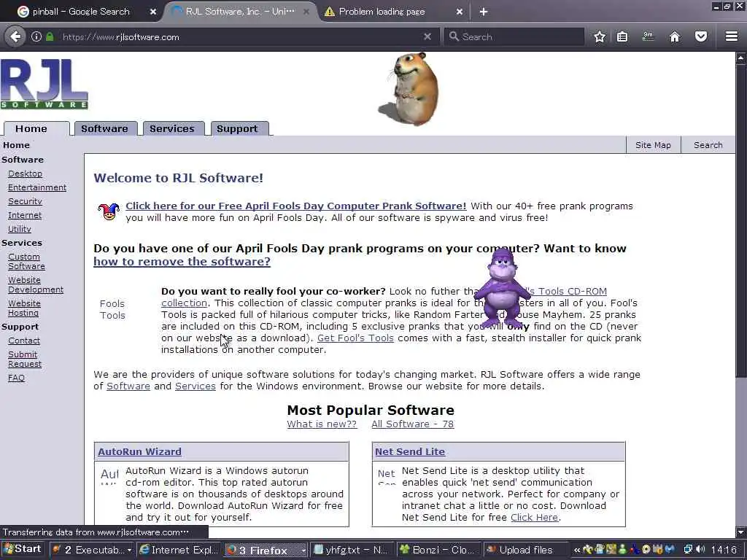This screenshot has width=747, height=560.
Task: Open the Security sidebar link
Action: [26, 201]
